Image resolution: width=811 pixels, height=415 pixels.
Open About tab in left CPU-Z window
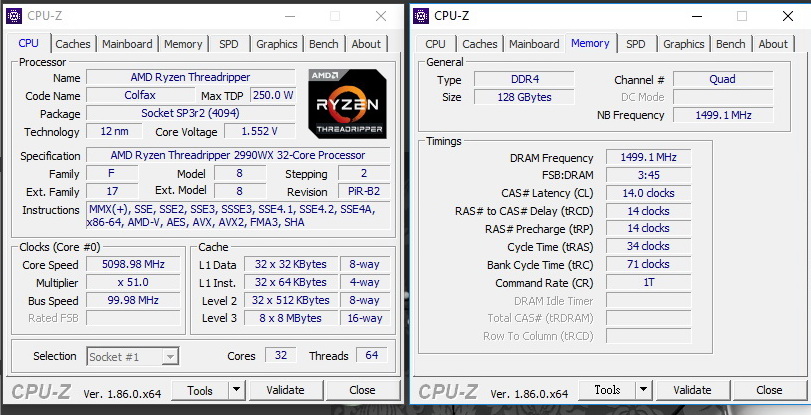tap(366, 44)
